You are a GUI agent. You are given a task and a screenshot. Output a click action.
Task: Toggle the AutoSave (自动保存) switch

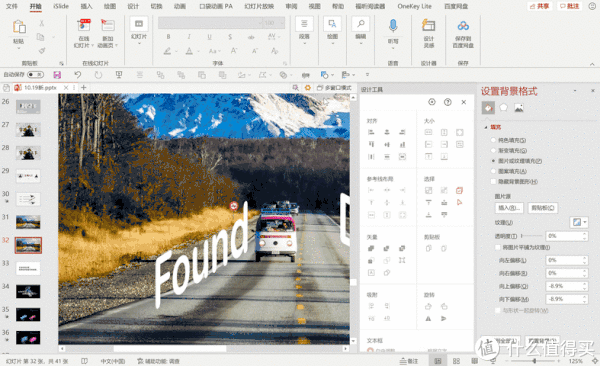pos(35,75)
